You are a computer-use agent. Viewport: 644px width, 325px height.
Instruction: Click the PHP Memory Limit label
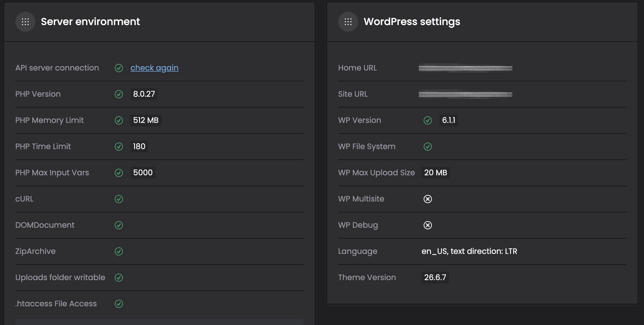click(50, 120)
